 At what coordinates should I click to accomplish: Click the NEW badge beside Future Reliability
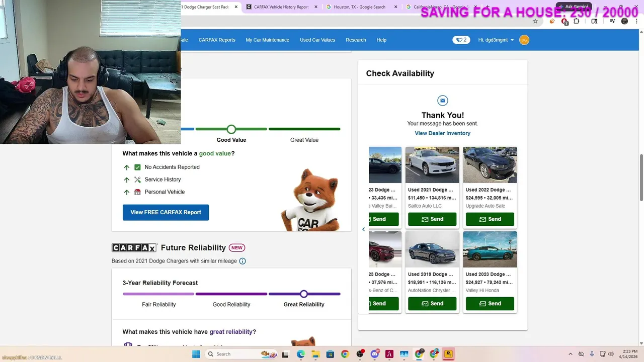(237, 247)
